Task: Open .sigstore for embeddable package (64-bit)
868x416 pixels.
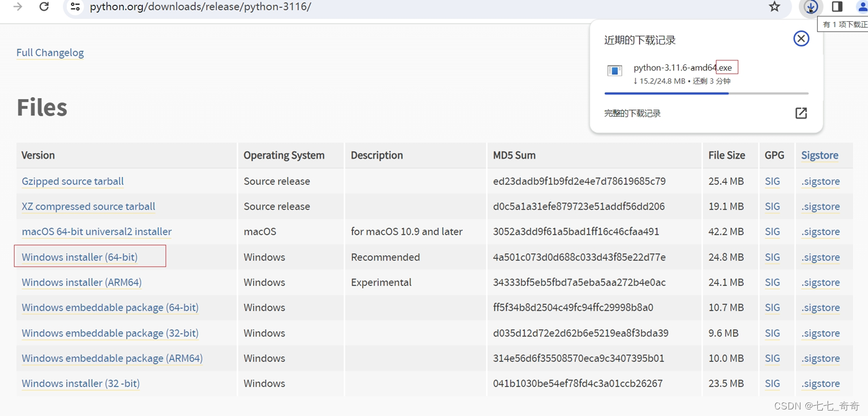Action: [x=821, y=307]
